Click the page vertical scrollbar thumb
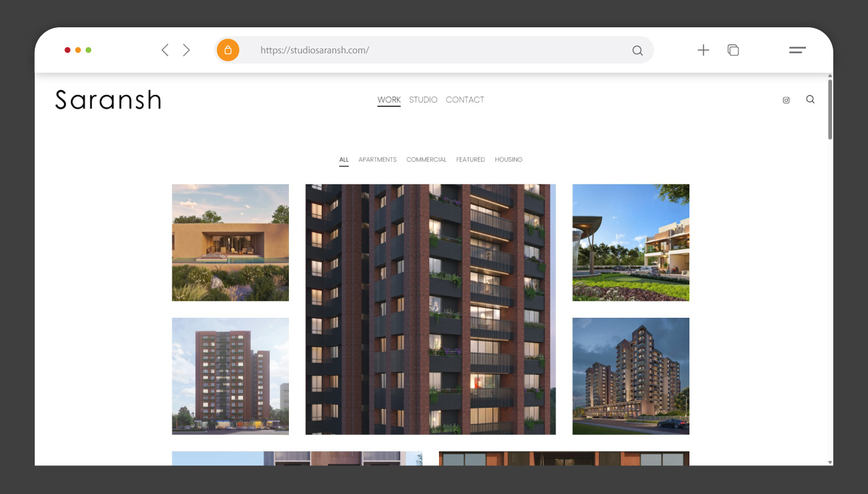The width and height of the screenshot is (868, 494). click(830, 109)
